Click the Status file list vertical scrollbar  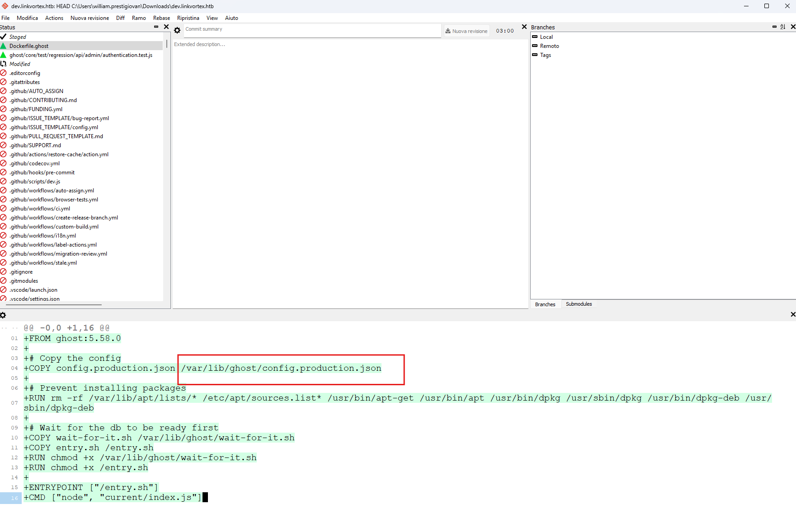tap(167, 44)
